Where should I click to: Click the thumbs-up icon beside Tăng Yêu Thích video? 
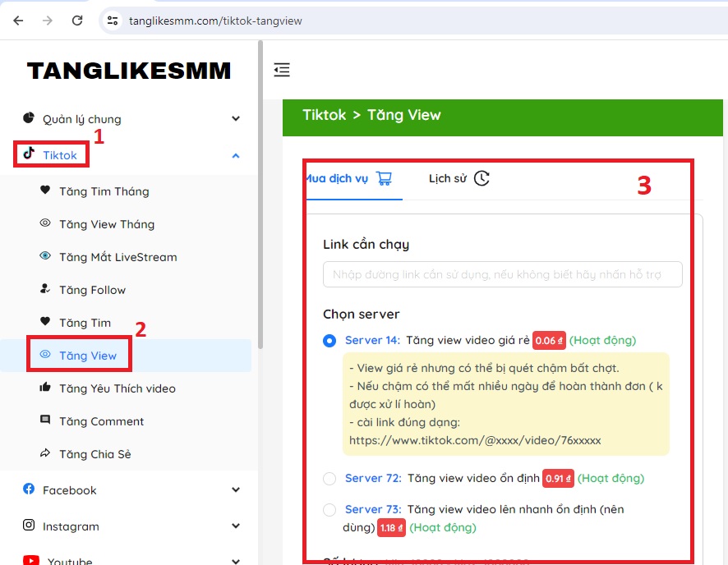45,388
